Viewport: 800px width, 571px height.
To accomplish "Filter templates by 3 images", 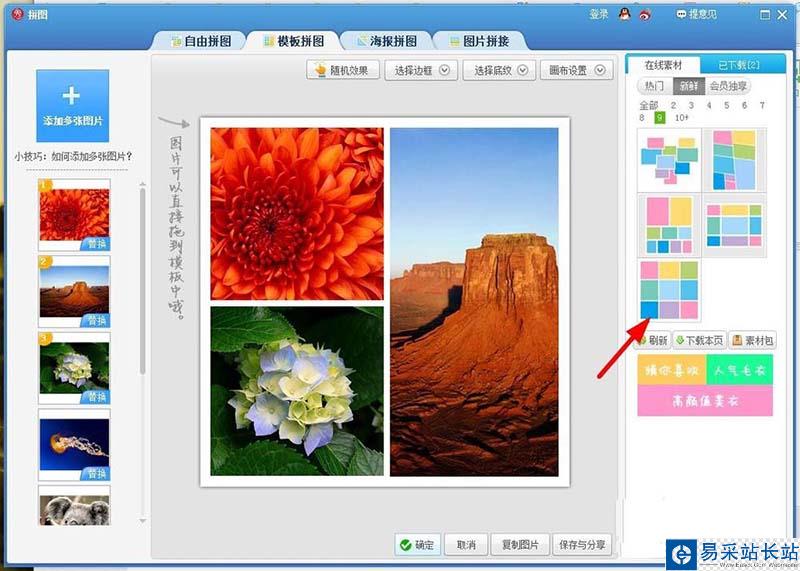I will [691, 106].
